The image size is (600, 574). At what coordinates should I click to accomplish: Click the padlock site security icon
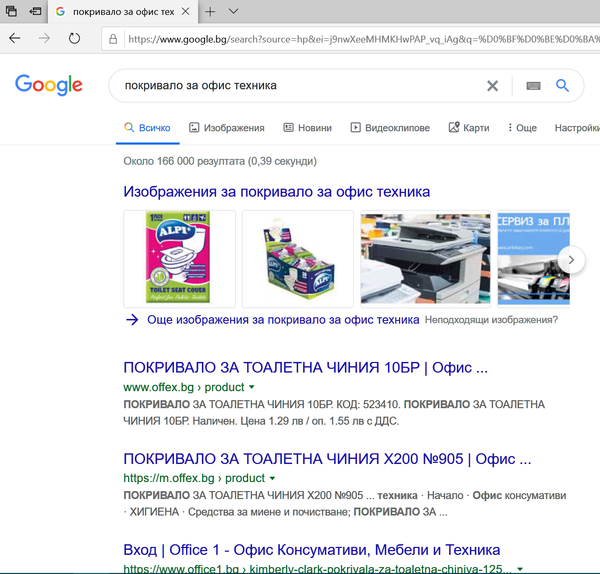pyautogui.click(x=113, y=39)
